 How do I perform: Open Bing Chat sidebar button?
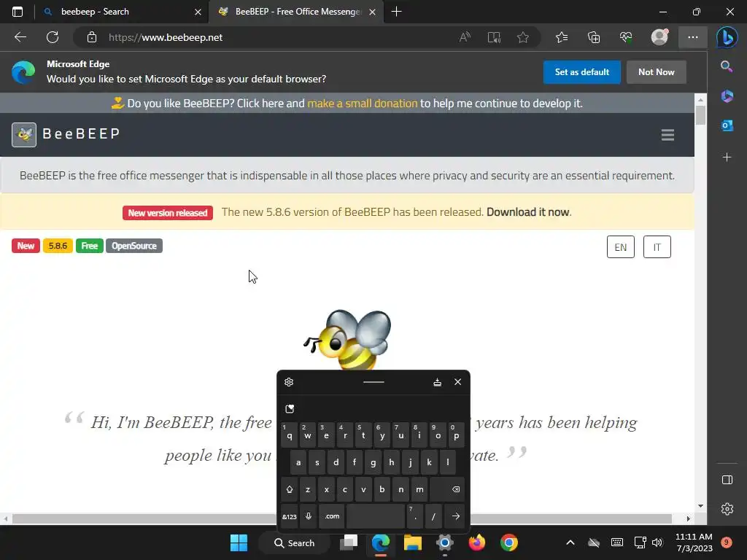727,38
